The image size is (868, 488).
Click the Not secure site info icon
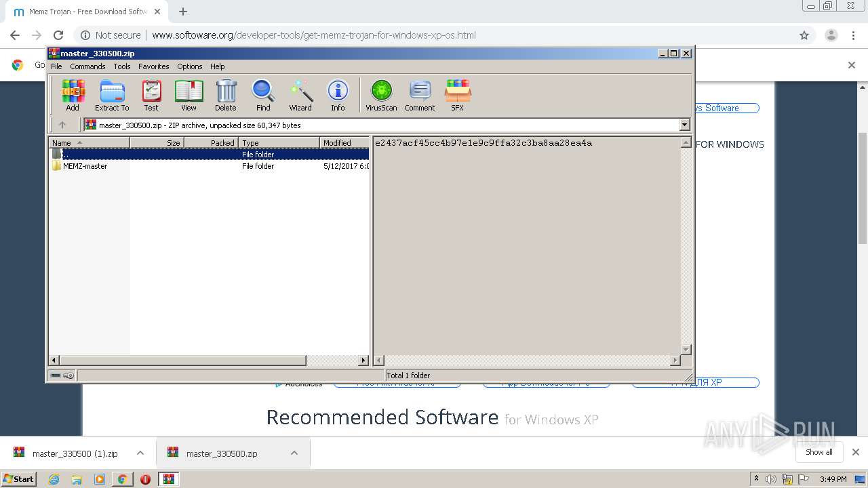(x=85, y=35)
